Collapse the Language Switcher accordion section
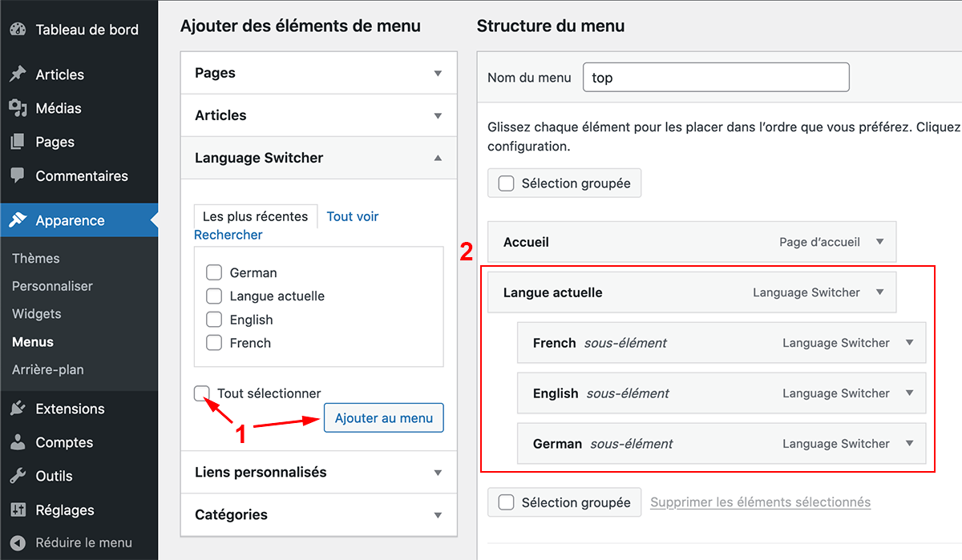The height and width of the screenshot is (560, 962). click(438, 158)
